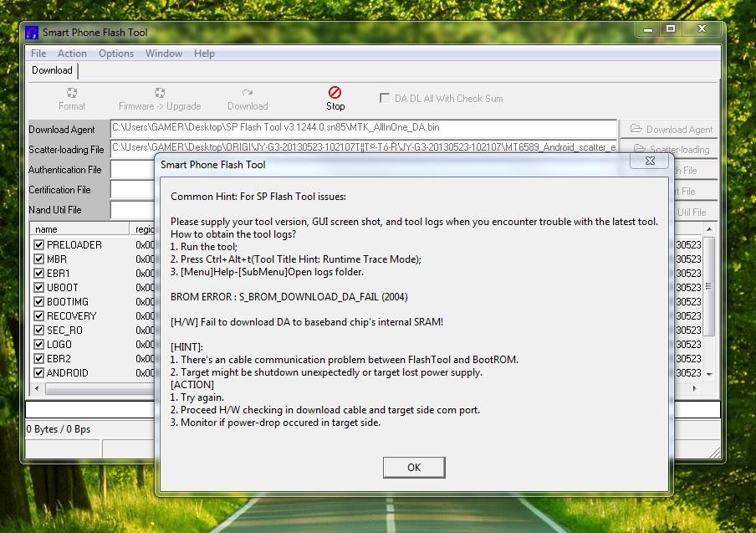Screen dimensions: 756x533
Task: Click the partition list scroll up arrow
Action: (x=709, y=229)
